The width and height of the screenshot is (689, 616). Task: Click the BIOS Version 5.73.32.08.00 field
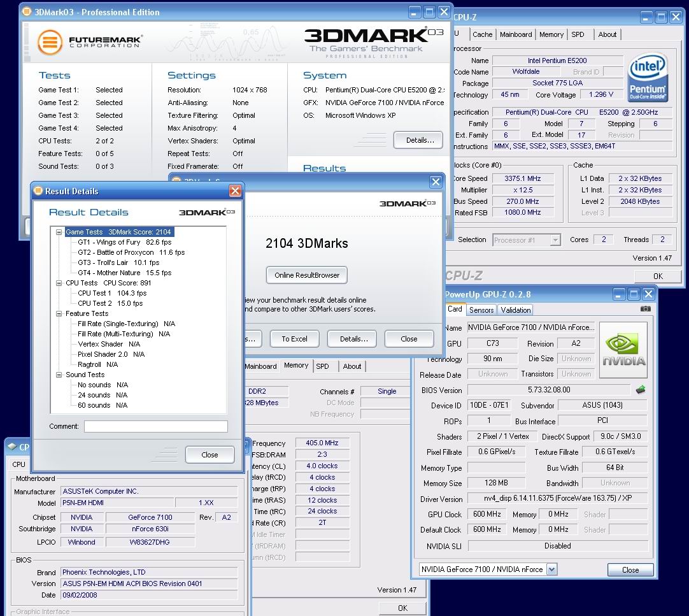pos(549,390)
